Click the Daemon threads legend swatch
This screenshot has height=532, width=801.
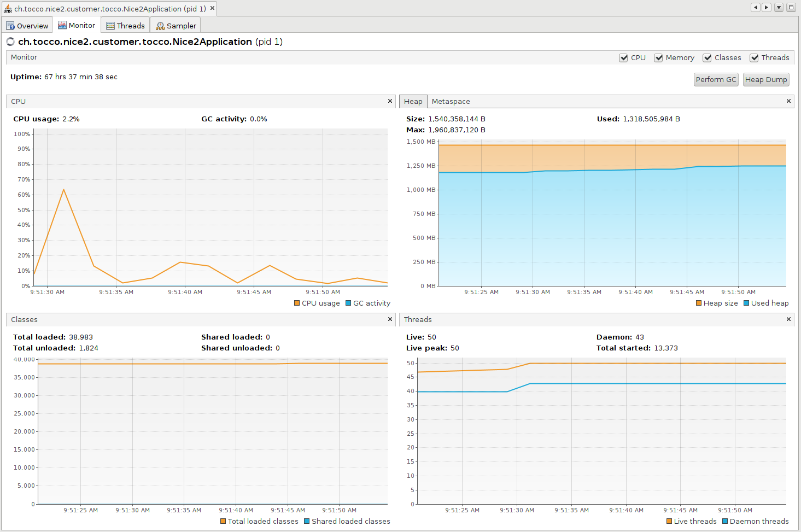click(725, 521)
